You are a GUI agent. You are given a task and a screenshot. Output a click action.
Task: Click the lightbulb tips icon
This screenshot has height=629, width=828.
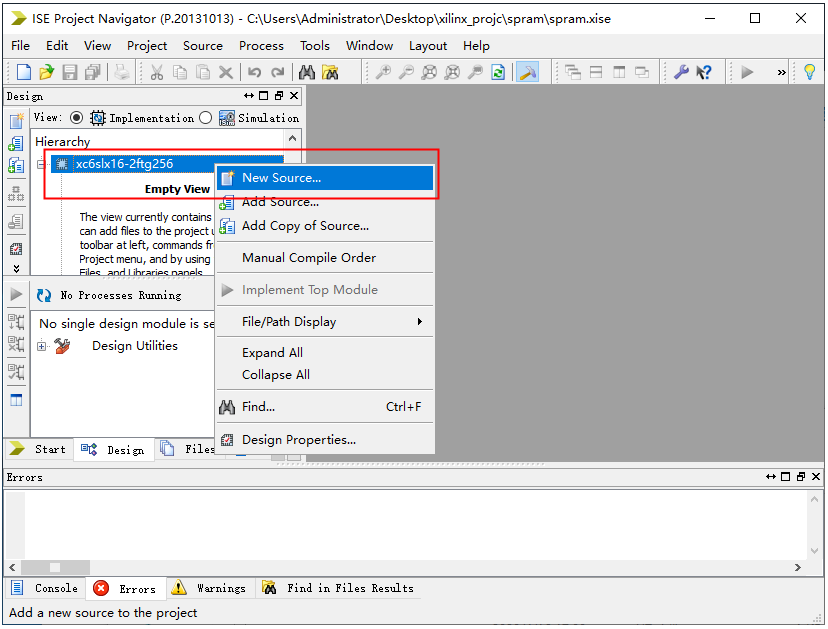pos(809,72)
